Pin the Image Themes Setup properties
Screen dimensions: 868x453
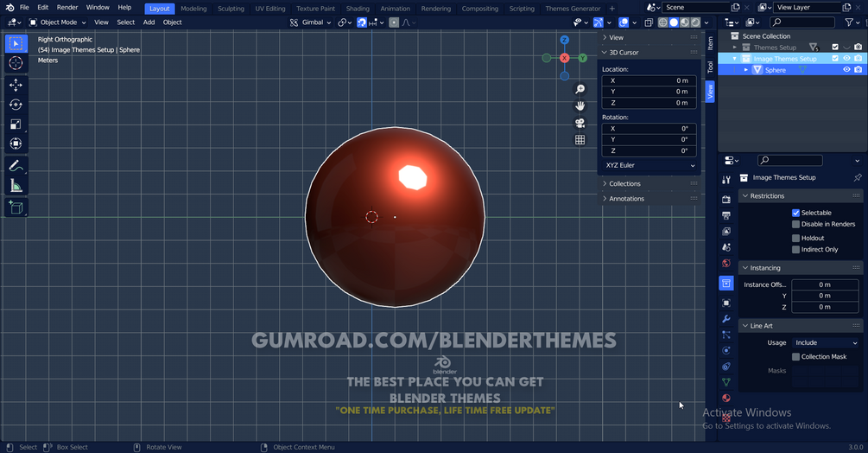pos(858,178)
